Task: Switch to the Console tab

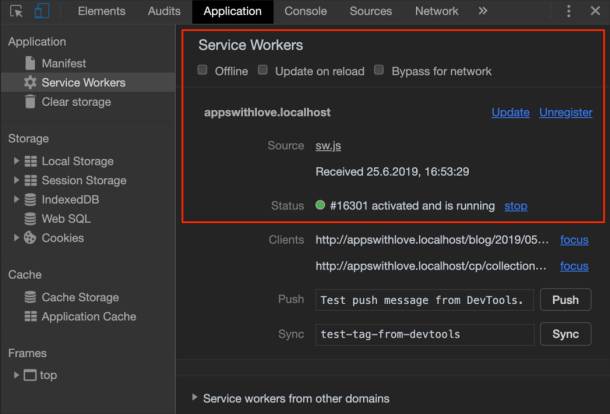Action: pos(305,12)
